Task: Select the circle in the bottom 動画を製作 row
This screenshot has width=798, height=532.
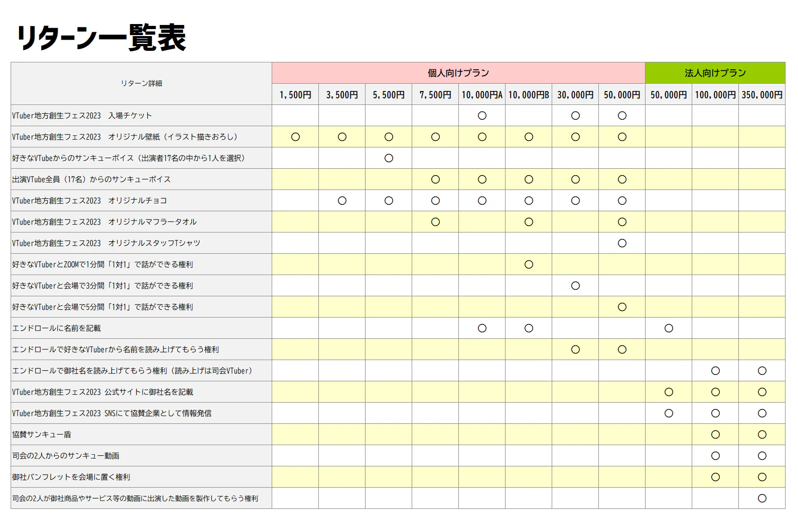Action: coord(762,498)
